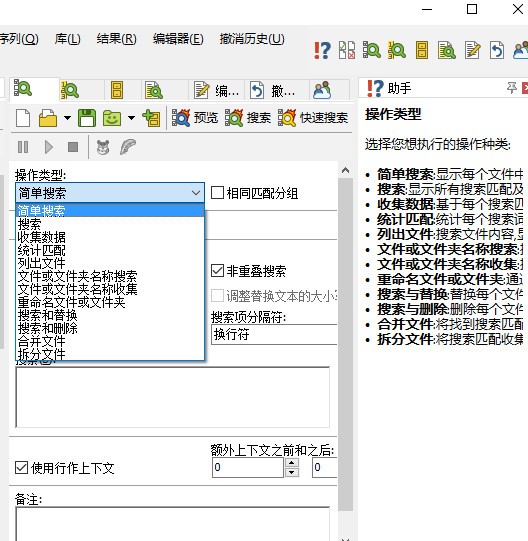Switch to the 编... editor tab
The image size is (528, 541).
point(216,90)
